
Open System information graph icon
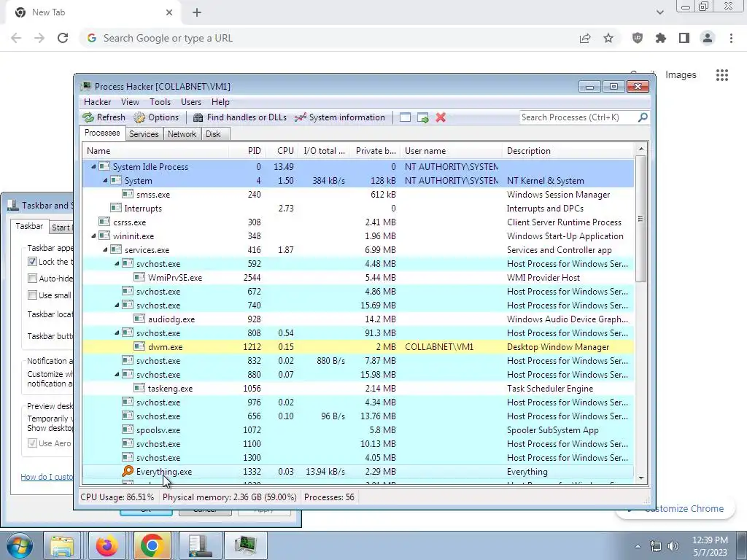pos(300,117)
